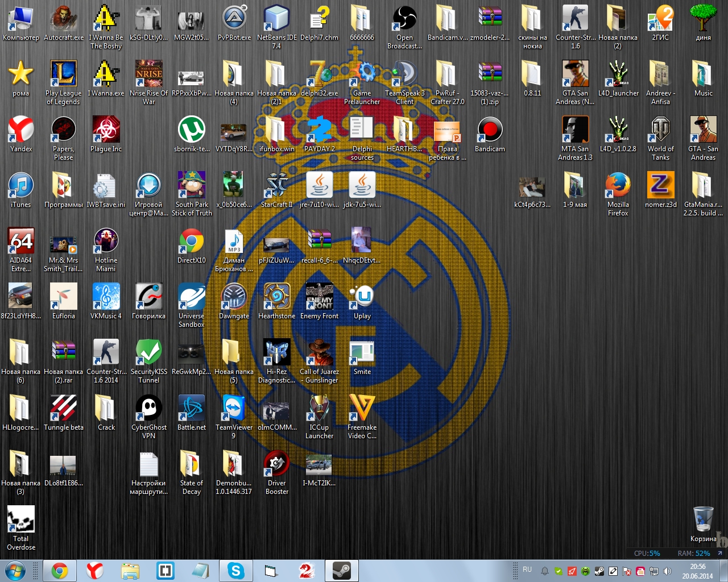The width and height of the screenshot is (728, 582).
Task: Open the Hearthstone game shortcut
Action: point(276,302)
